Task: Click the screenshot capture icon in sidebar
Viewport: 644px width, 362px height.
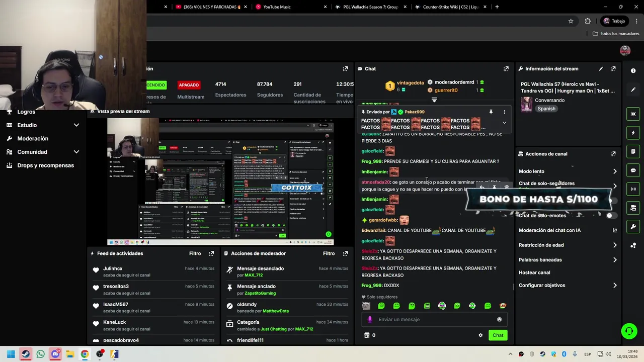Action: 633,114
